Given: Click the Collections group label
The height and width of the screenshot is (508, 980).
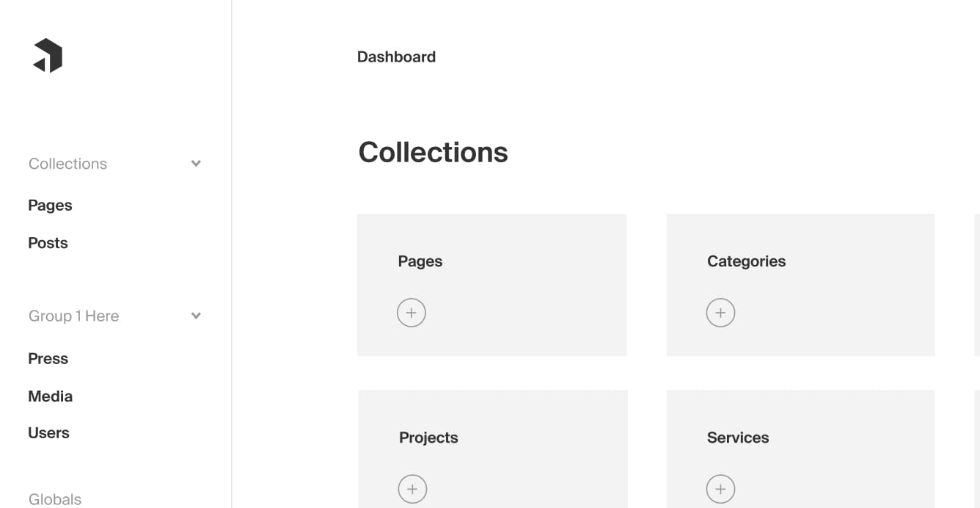Looking at the screenshot, I should point(67,164).
